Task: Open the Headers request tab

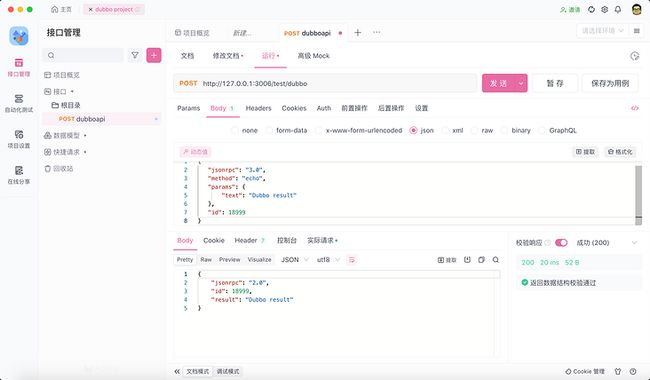Action: pos(258,108)
